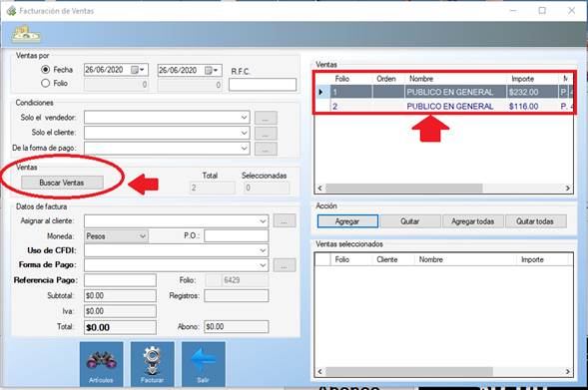
Task: Select row 1 via its row-header arrow
Action: (321, 92)
